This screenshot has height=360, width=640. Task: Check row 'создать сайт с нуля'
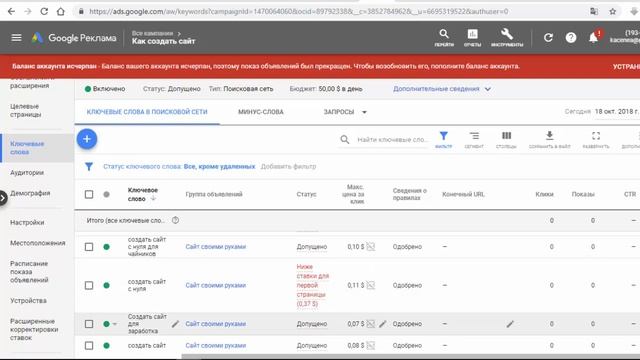click(x=89, y=285)
